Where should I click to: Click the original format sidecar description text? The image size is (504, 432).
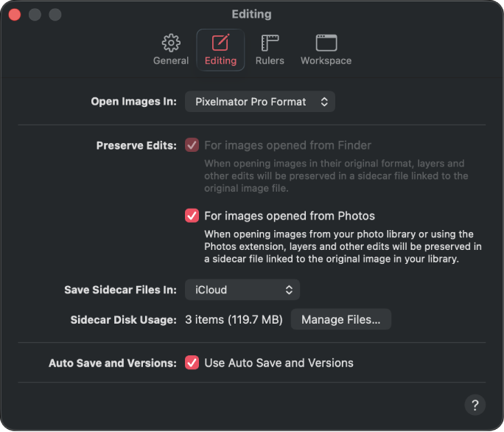pyautogui.click(x=336, y=175)
